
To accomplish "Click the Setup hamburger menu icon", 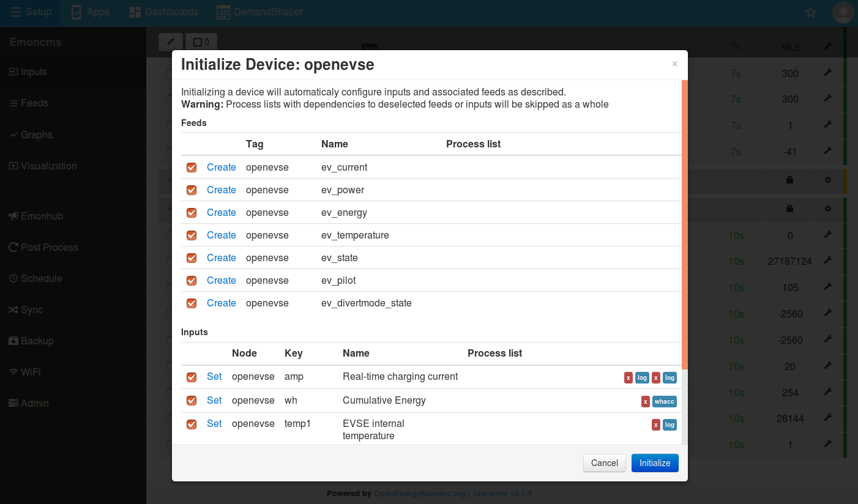I will tap(16, 12).
